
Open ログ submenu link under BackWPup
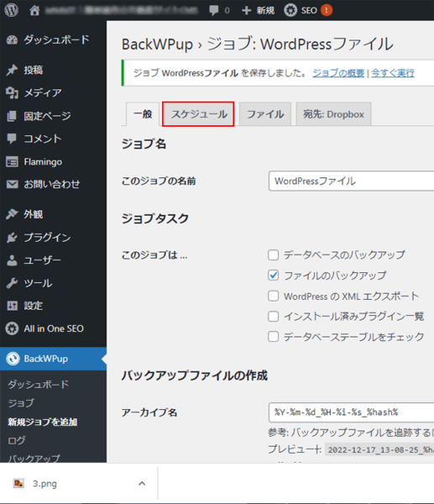point(17,440)
